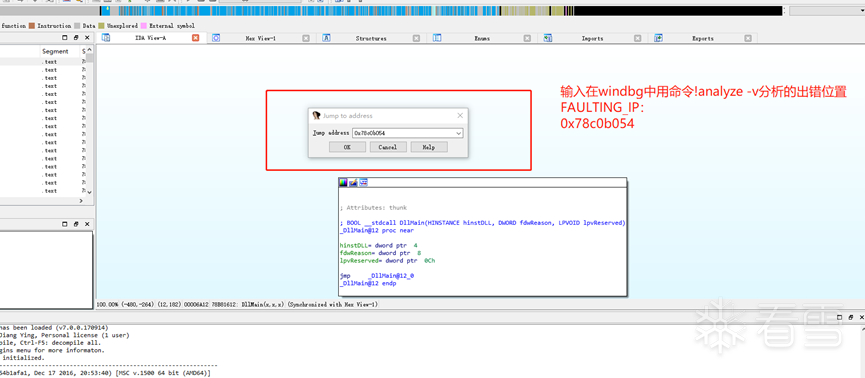Click the 'jmp _DllMain@12_0' instruction
The width and height of the screenshot is (865, 378).
click(377, 275)
